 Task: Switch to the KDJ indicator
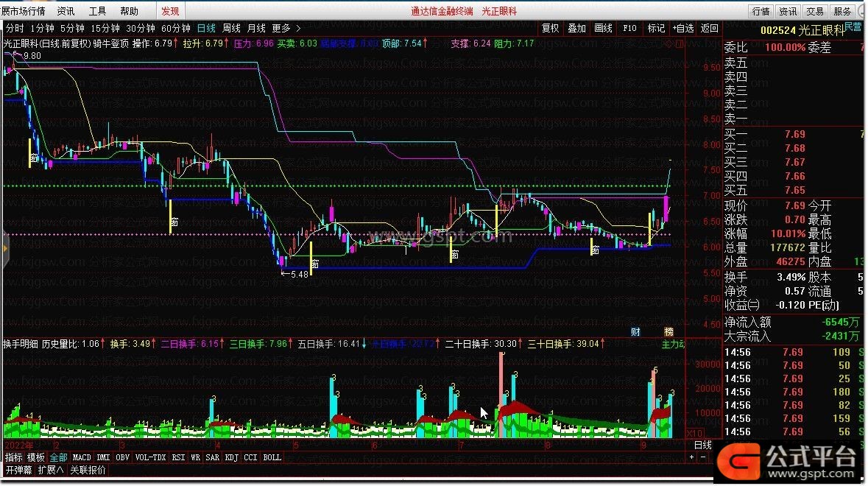point(232,457)
